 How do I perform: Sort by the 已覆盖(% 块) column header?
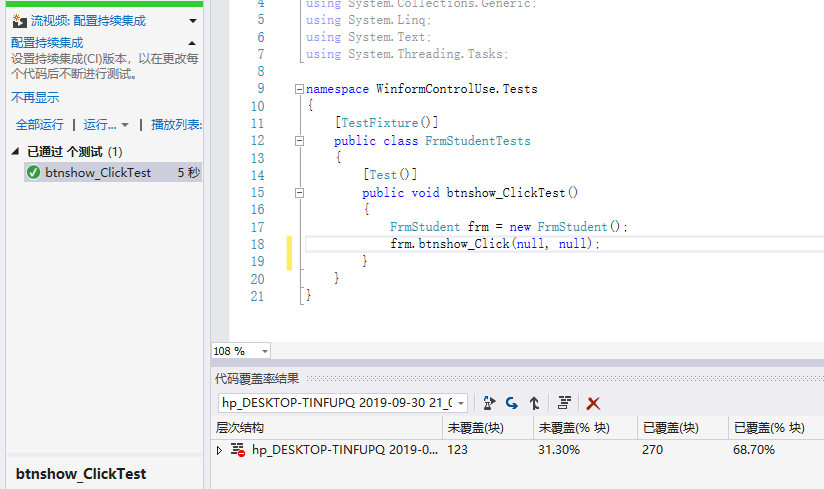pyautogui.click(x=776, y=428)
